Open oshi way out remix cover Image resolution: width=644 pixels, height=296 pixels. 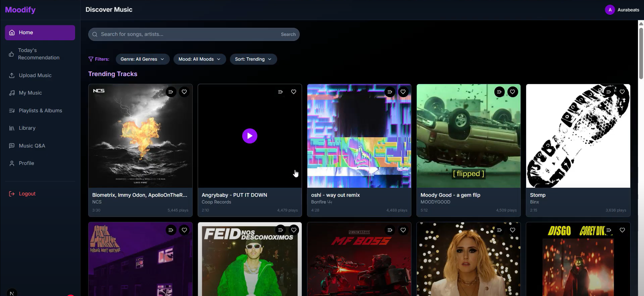click(x=359, y=136)
